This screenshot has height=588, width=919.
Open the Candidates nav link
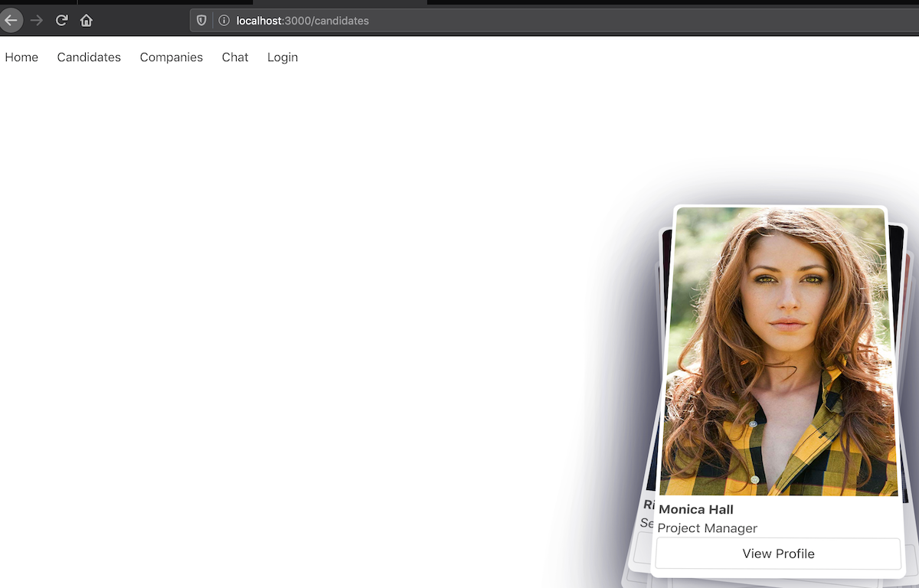89,57
